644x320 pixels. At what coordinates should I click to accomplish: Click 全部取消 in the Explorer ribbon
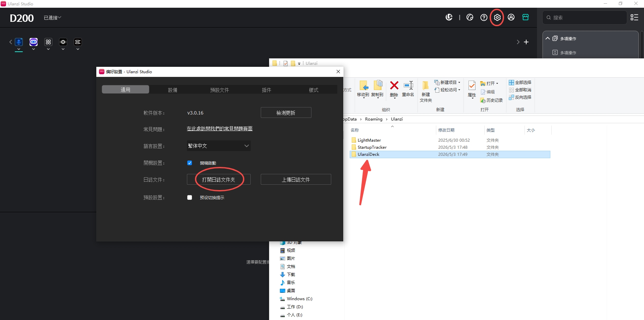click(520, 90)
